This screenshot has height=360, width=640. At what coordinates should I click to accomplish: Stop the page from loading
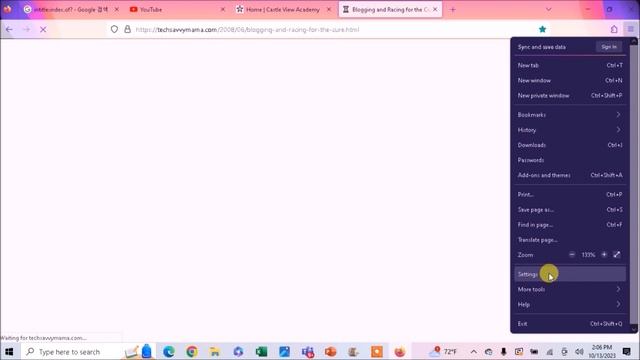(x=43, y=29)
